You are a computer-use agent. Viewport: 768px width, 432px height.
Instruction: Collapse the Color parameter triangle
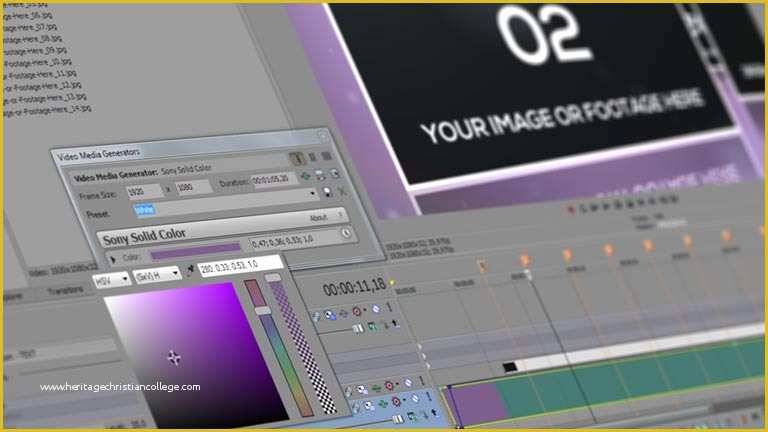114,260
